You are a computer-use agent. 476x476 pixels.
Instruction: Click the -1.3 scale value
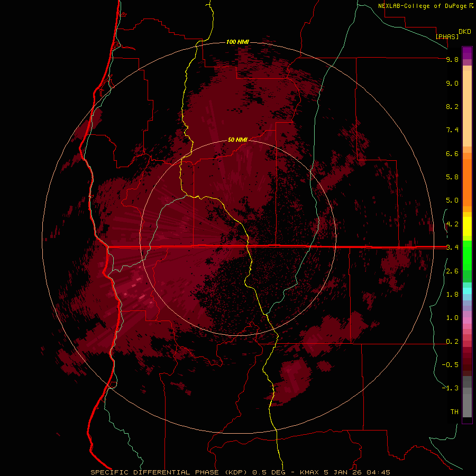click(x=450, y=388)
